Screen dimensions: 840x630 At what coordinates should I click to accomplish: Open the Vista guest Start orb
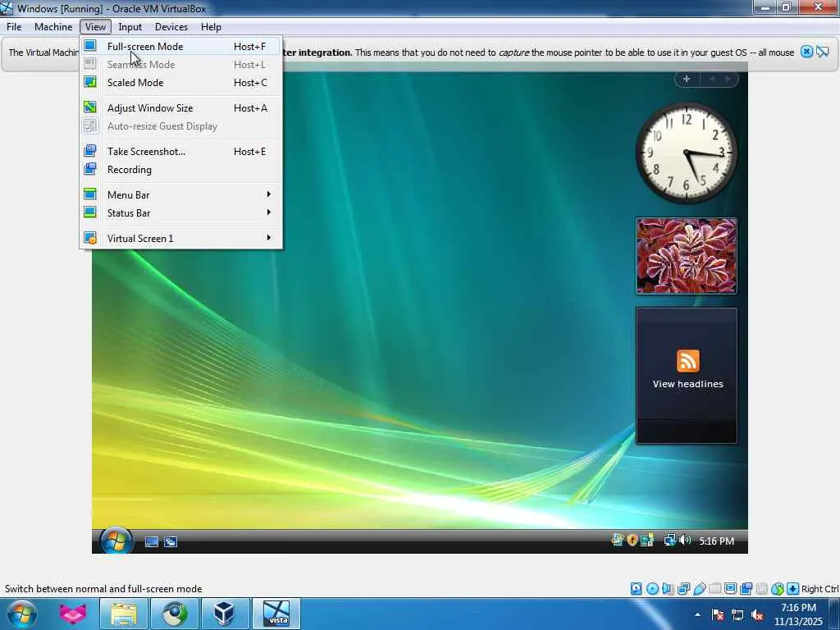pos(116,540)
